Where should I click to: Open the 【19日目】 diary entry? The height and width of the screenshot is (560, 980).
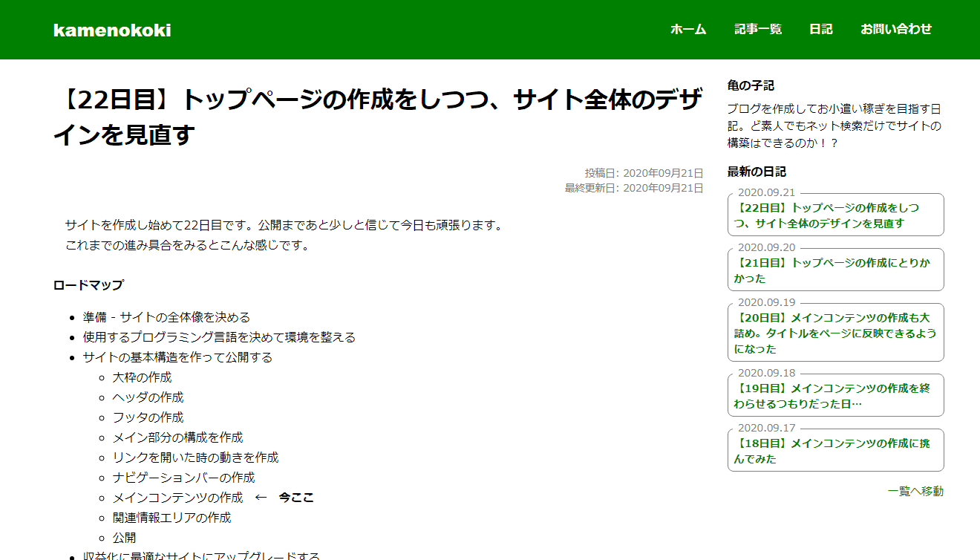[x=835, y=394]
